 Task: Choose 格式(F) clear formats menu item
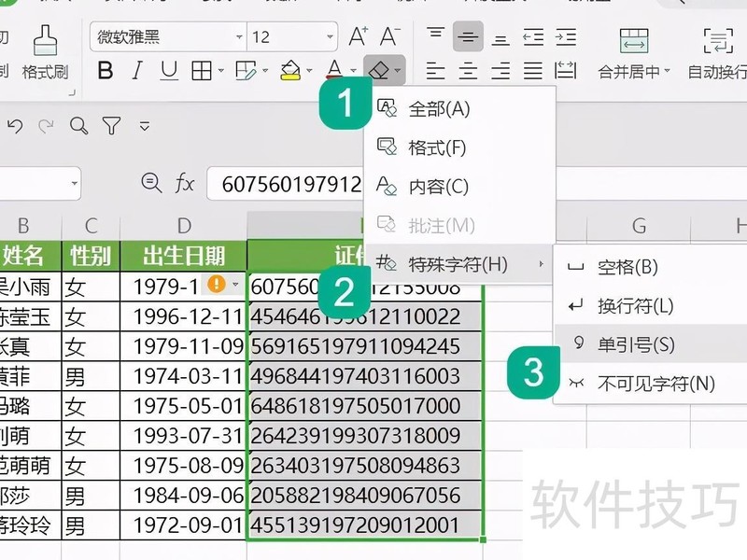point(459,147)
